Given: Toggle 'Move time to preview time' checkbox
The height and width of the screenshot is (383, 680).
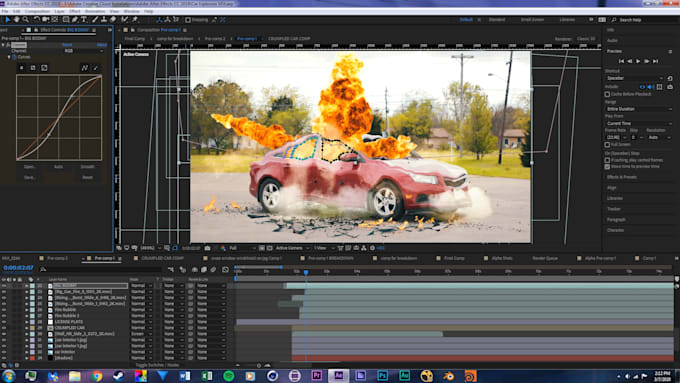Looking at the screenshot, I should [x=607, y=167].
